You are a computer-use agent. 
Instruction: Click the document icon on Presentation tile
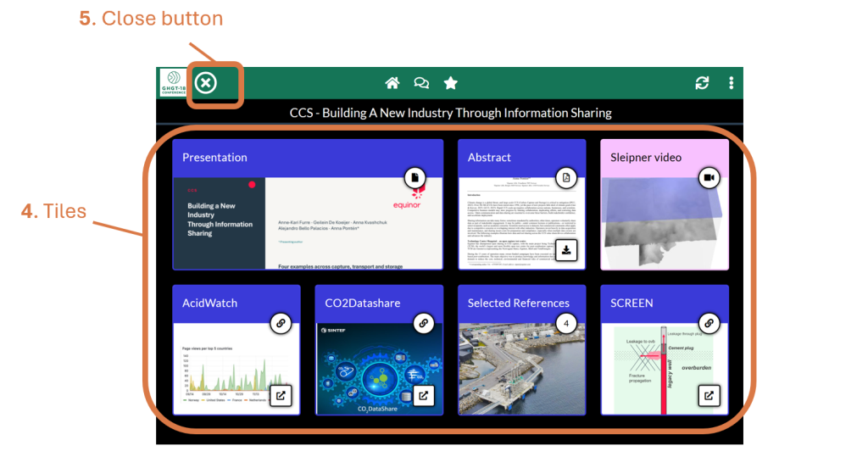[415, 178]
